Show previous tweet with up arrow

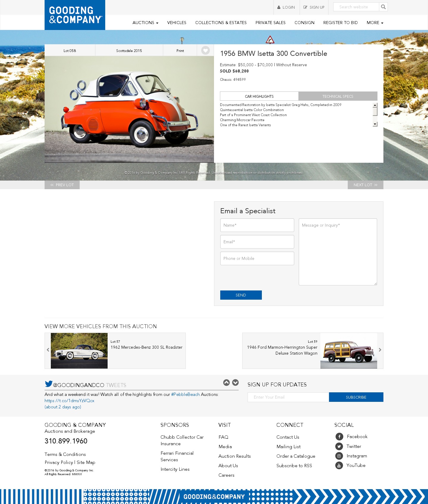click(x=226, y=383)
